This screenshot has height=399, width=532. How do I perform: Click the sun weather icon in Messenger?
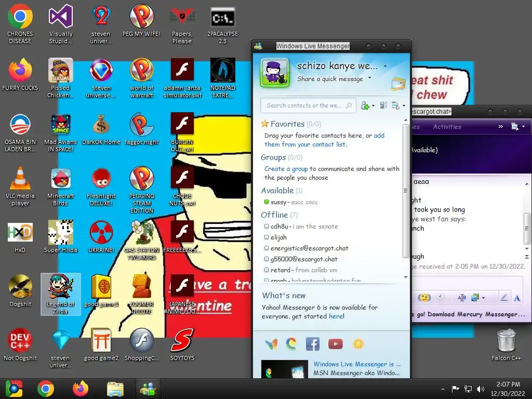pyautogui.click(x=358, y=344)
